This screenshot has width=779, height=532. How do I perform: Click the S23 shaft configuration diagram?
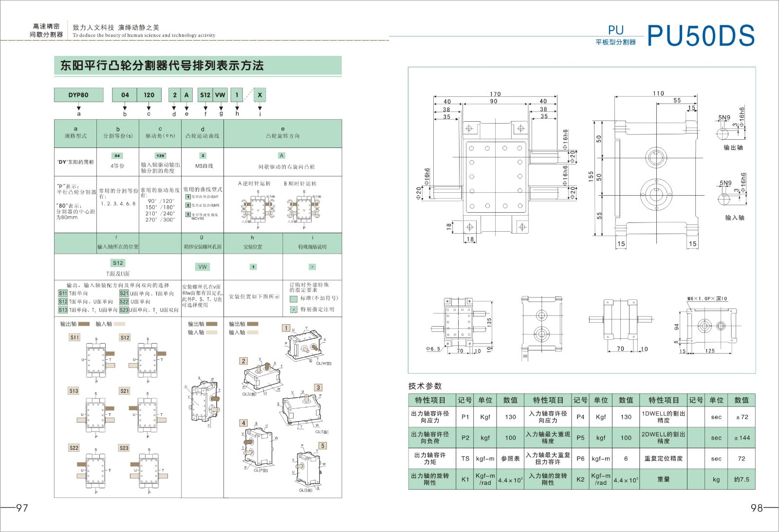point(148,471)
